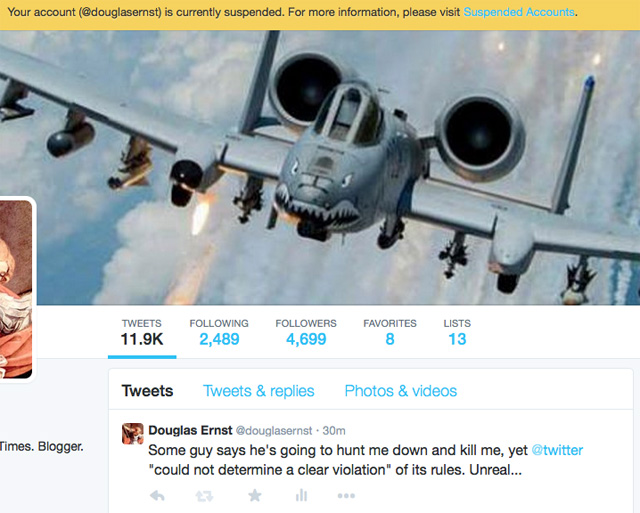This screenshot has width=640, height=513.
Task: Click the small avatar beside the tweet
Action: tap(133, 434)
